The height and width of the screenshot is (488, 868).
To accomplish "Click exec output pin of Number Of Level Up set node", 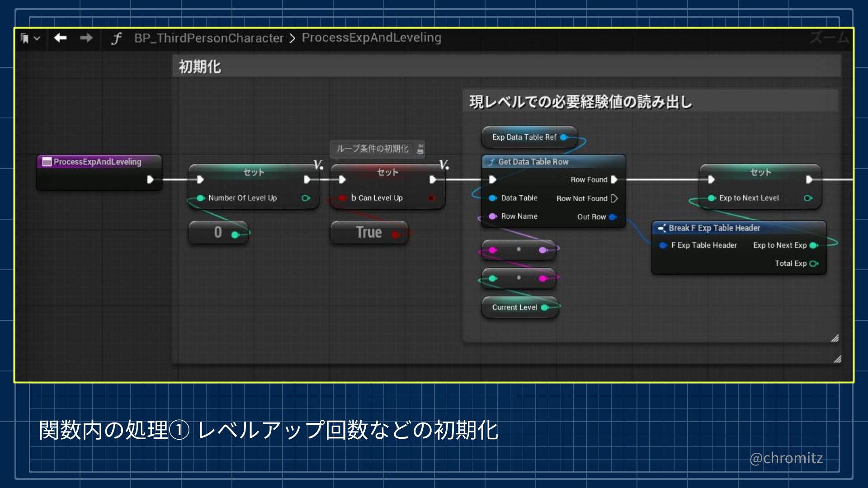I will pyautogui.click(x=307, y=180).
